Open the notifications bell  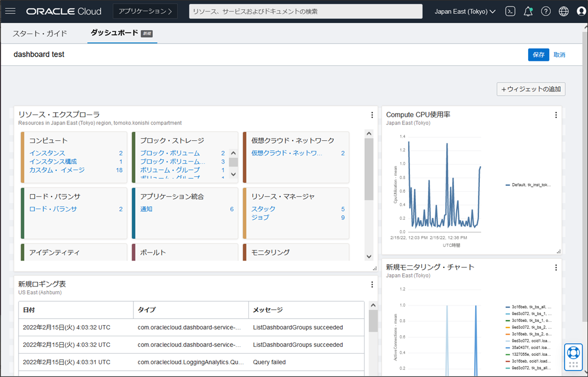point(528,11)
